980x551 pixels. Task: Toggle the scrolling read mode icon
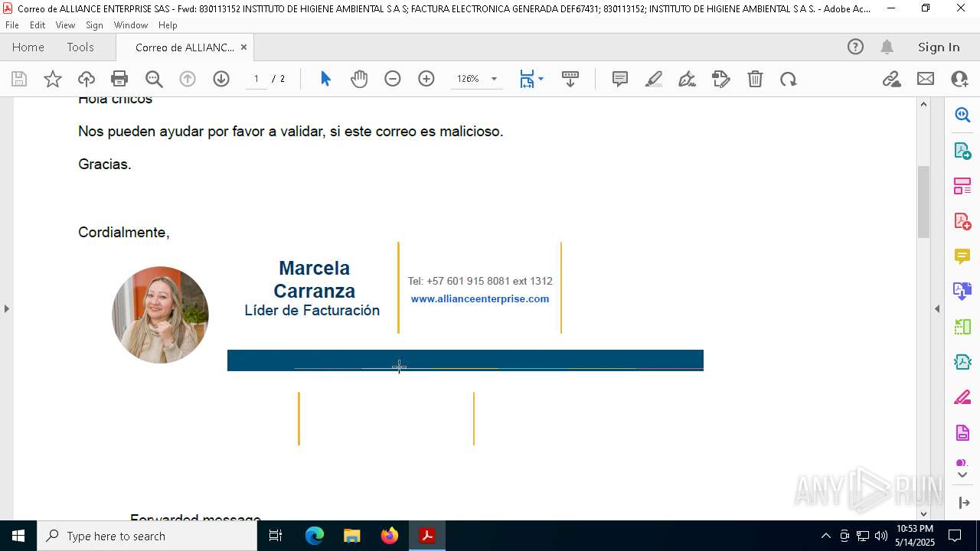coord(570,79)
